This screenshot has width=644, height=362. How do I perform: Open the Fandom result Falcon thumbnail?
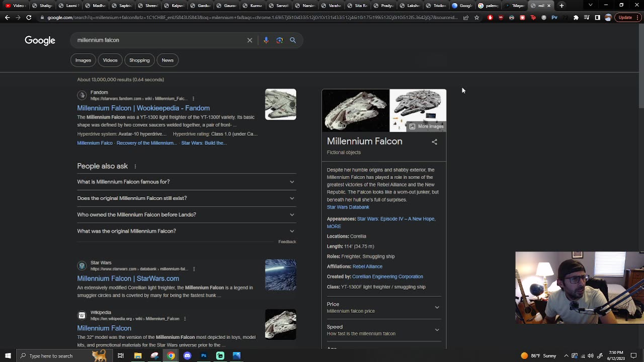[x=281, y=105]
